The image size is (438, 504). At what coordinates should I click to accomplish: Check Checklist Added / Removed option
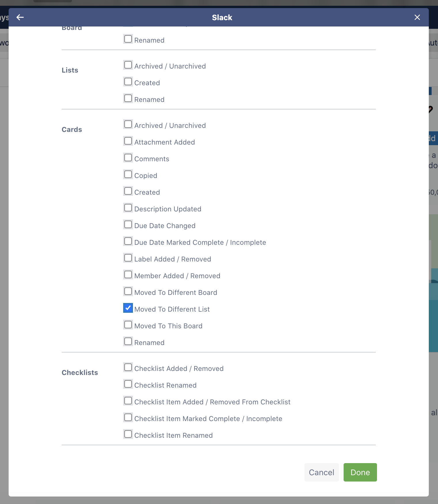(128, 367)
